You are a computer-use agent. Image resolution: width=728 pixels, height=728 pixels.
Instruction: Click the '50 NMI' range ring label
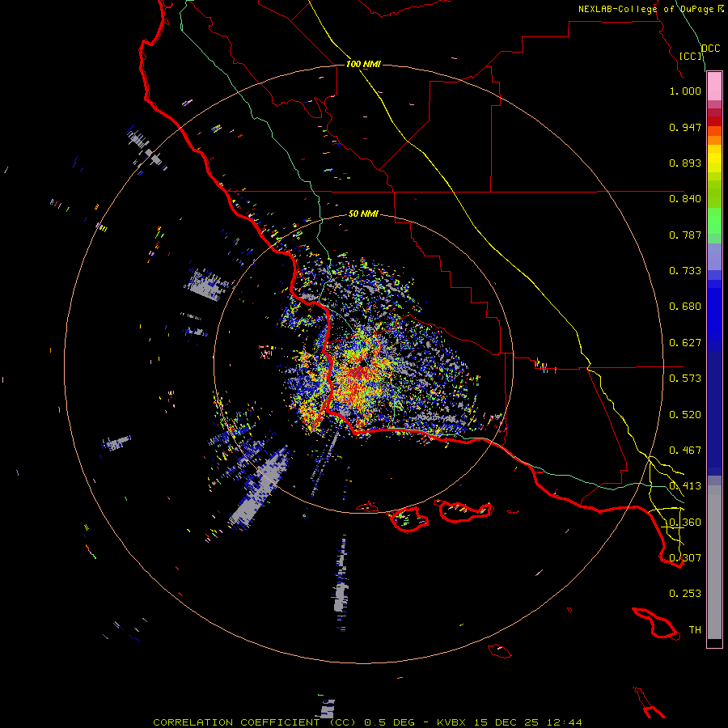(363, 214)
